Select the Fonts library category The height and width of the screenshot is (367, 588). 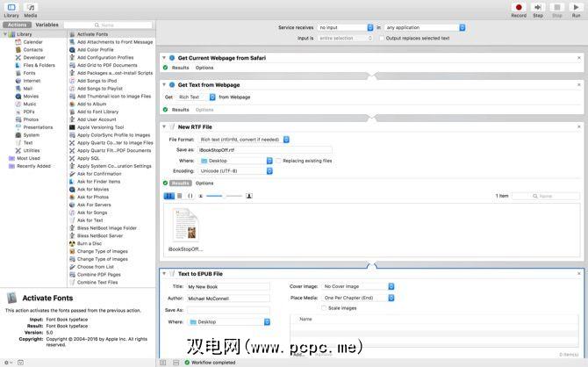click(29, 73)
